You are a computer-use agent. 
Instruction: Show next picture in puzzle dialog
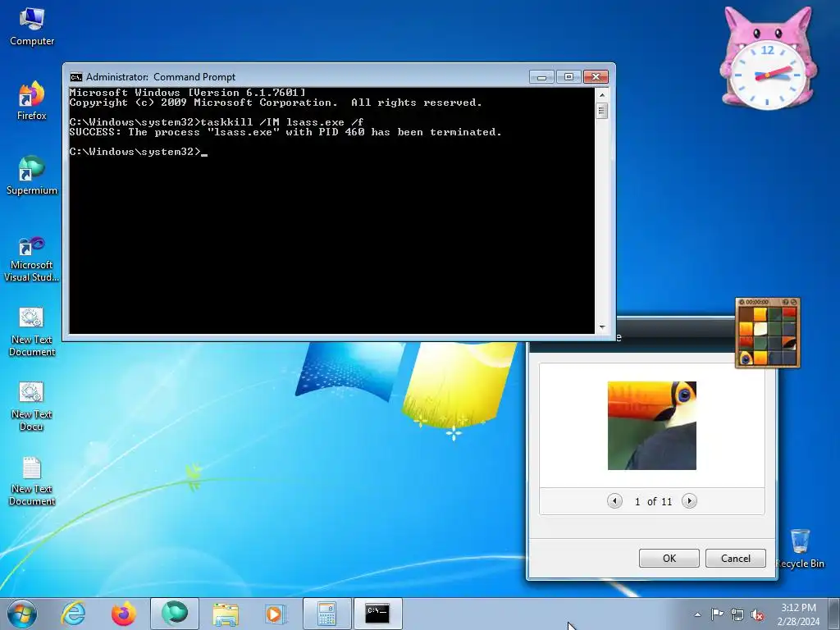point(689,501)
